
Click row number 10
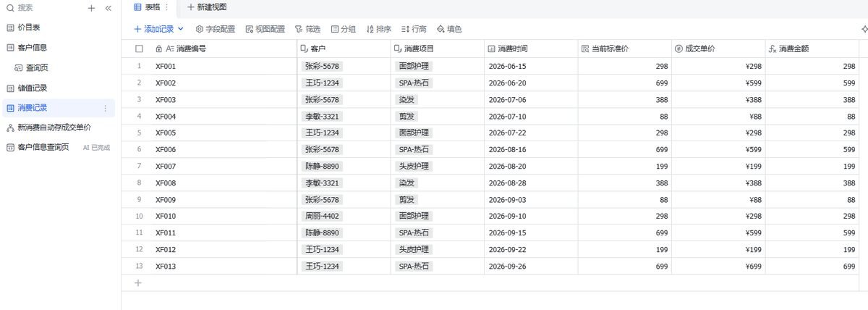coord(139,216)
